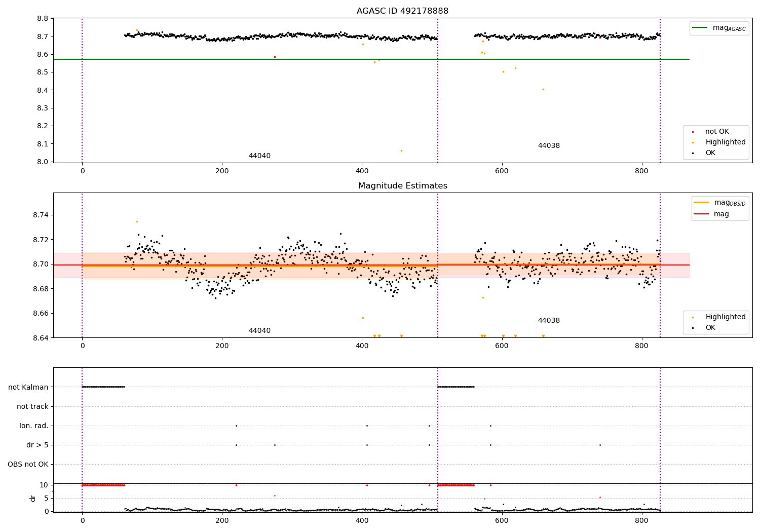Click the 600 x-axis tick of the bottom plot
This screenshot has height=532, width=760.
[x=502, y=520]
